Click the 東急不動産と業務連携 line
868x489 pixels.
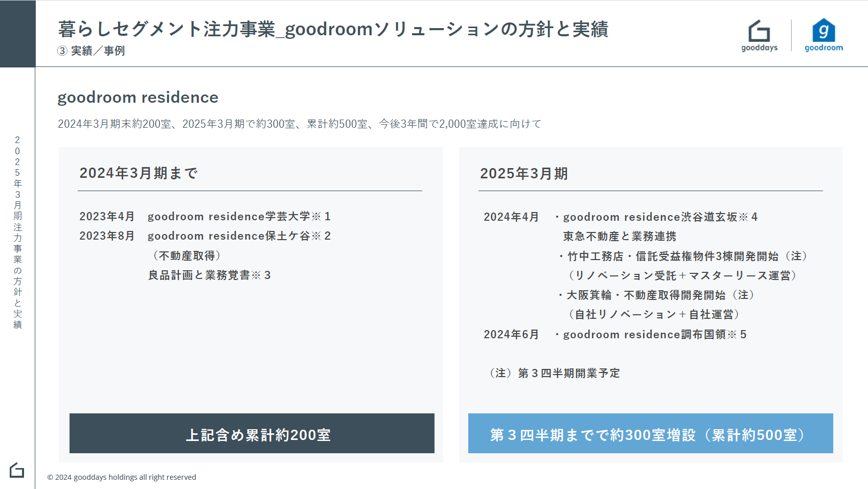(x=620, y=237)
